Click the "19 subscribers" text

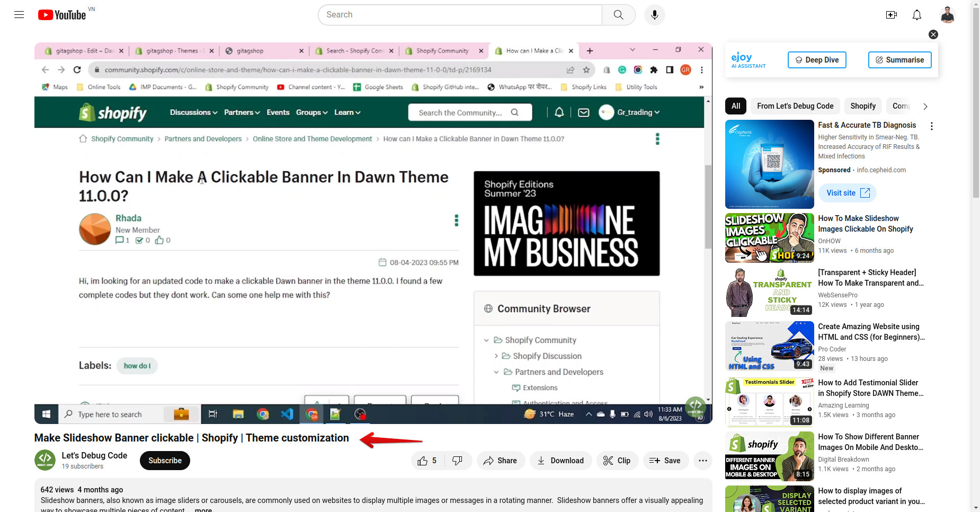[83, 466]
